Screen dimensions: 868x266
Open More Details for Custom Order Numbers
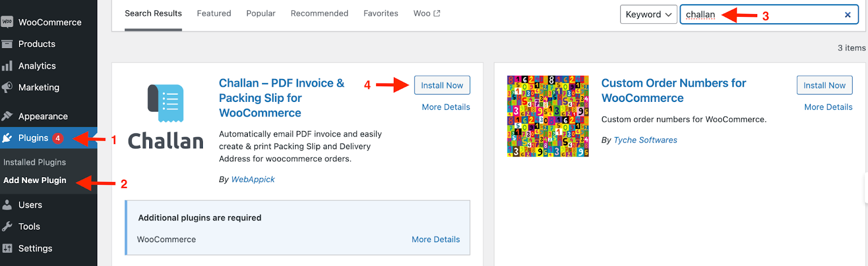coord(828,107)
